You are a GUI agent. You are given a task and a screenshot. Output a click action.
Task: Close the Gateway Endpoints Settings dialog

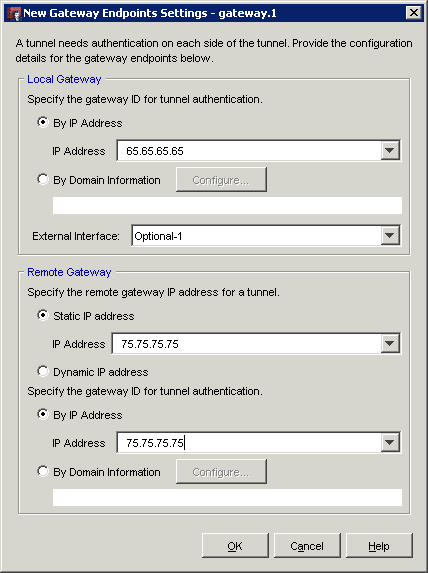tap(413, 13)
